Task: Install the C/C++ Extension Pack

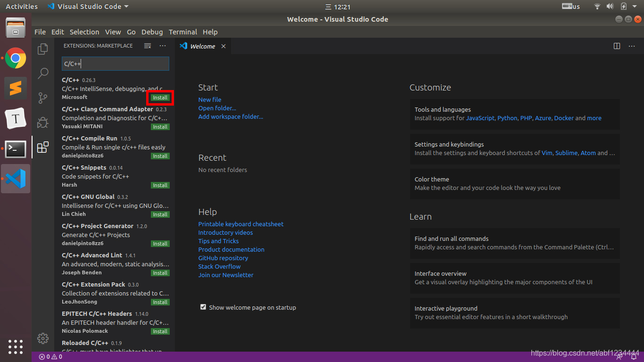Action: [160, 302]
